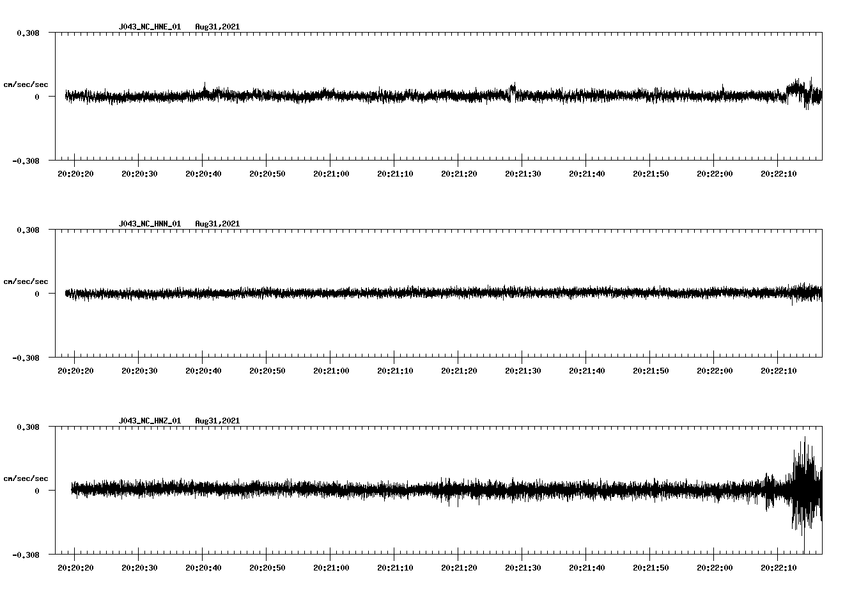The width and height of the screenshot is (868, 591).
Task: Click the 0 baseline label of HNZ plot
Action: click(37, 491)
